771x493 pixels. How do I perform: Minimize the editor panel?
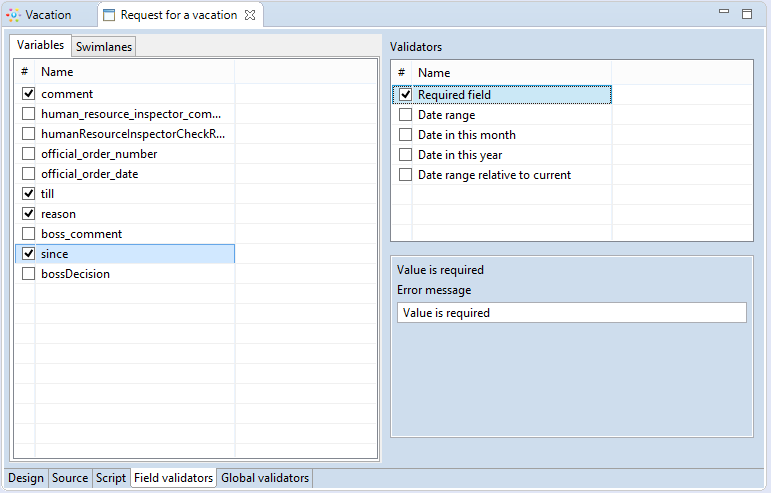tap(725, 12)
